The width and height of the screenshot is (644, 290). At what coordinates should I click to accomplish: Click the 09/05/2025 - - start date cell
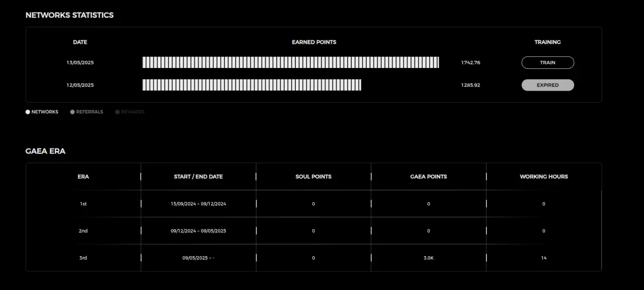coord(198,258)
